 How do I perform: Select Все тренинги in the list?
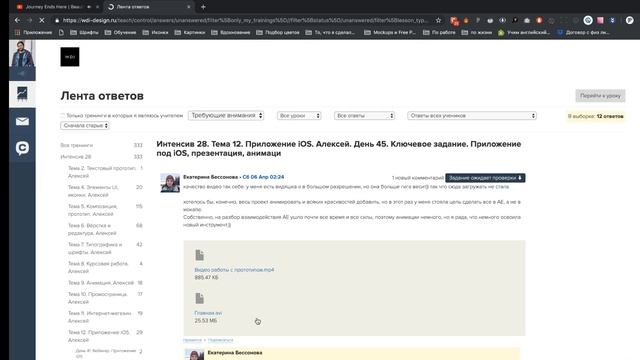(x=77, y=145)
